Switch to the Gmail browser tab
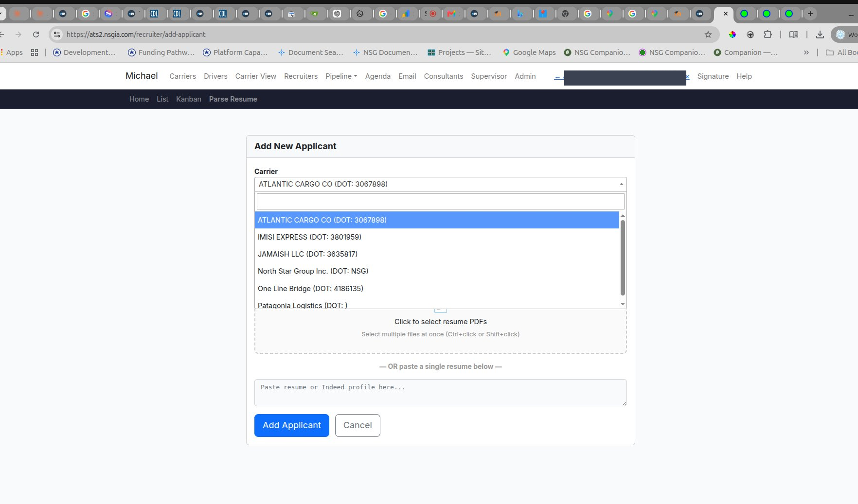858x504 pixels. [452, 14]
